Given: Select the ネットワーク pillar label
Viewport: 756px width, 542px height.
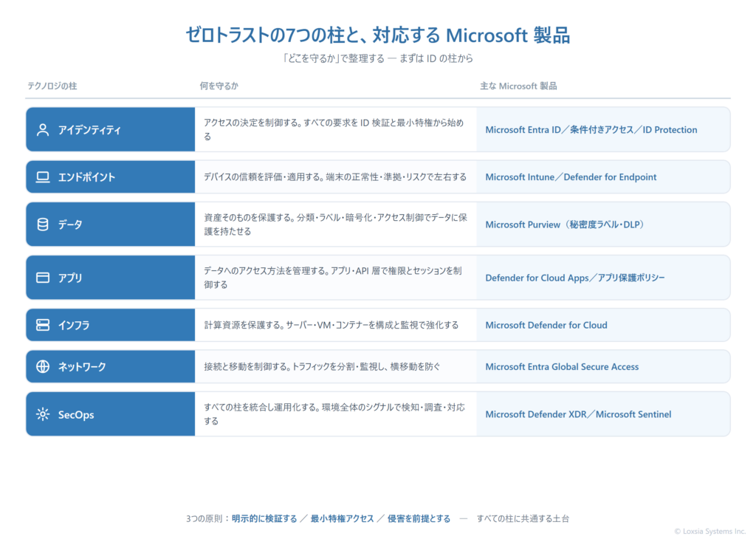Looking at the screenshot, I should tap(82, 366).
